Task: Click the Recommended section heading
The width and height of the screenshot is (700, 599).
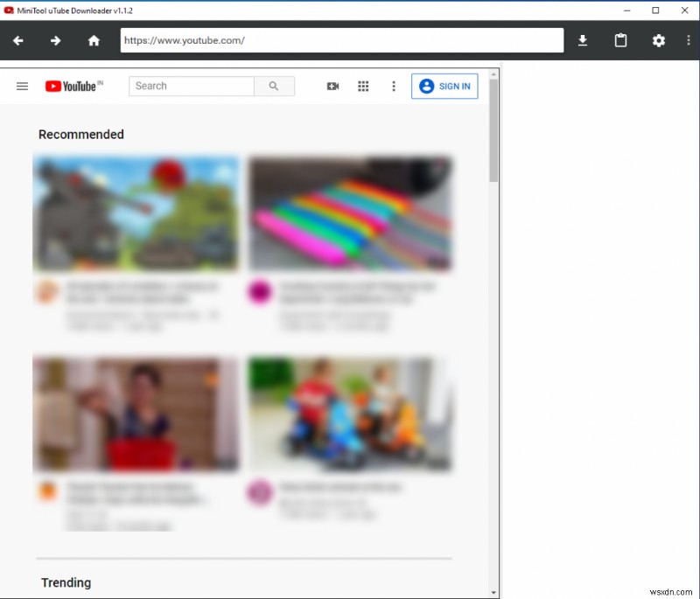Action: [x=80, y=134]
